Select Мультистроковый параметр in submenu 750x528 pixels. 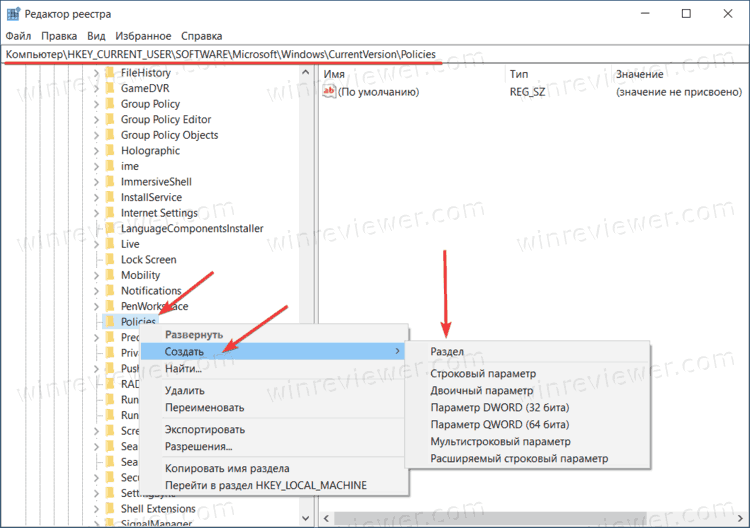(x=528, y=441)
